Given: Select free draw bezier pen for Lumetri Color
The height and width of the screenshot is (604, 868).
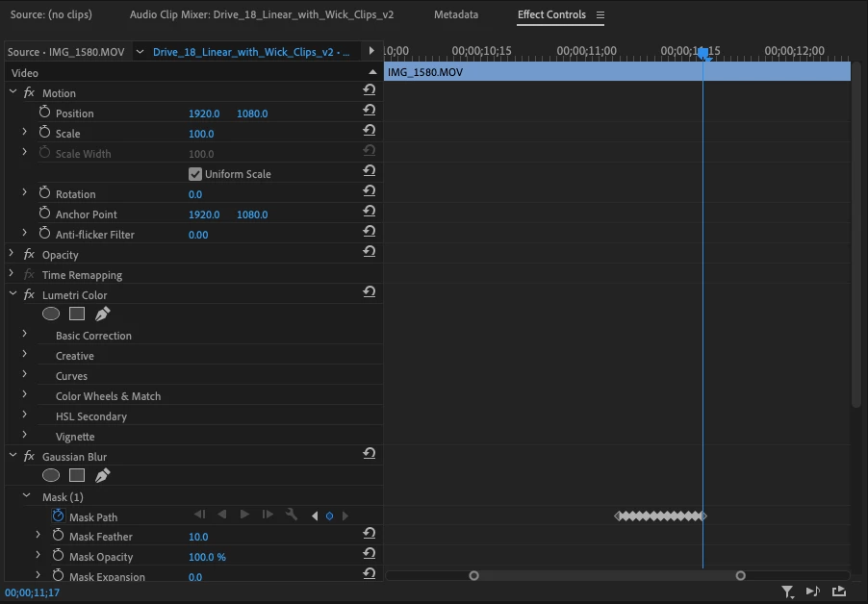Looking at the screenshot, I should click(x=102, y=315).
